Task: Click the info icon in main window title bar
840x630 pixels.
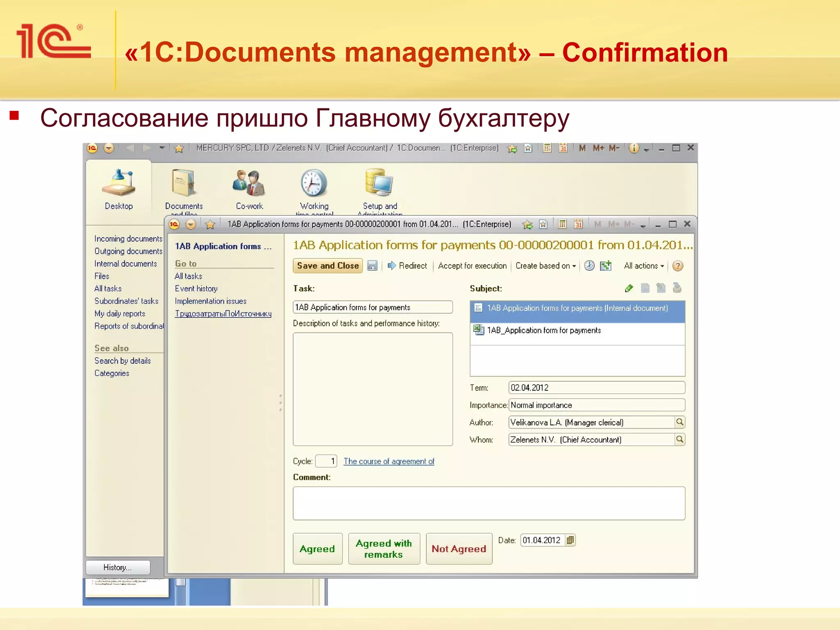Action: (634, 148)
